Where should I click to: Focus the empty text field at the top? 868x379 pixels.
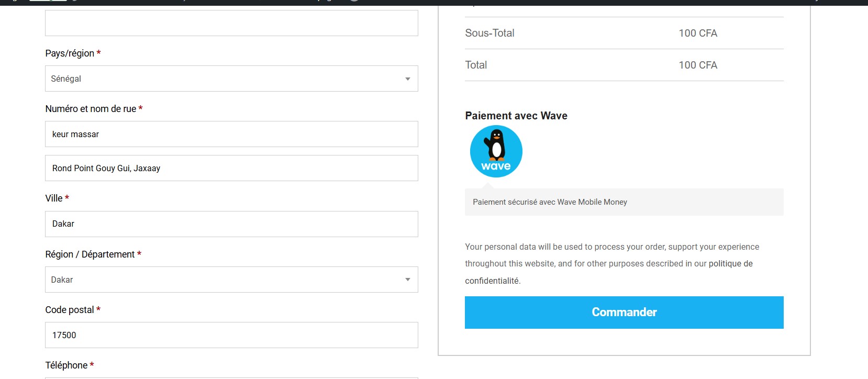pyautogui.click(x=231, y=23)
